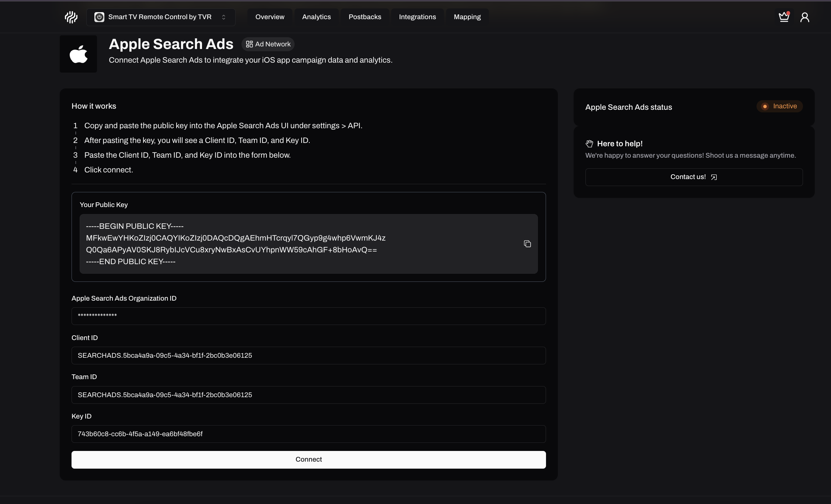Click step 4 'Click connect.' text
This screenshot has width=831, height=504.
[109, 170]
